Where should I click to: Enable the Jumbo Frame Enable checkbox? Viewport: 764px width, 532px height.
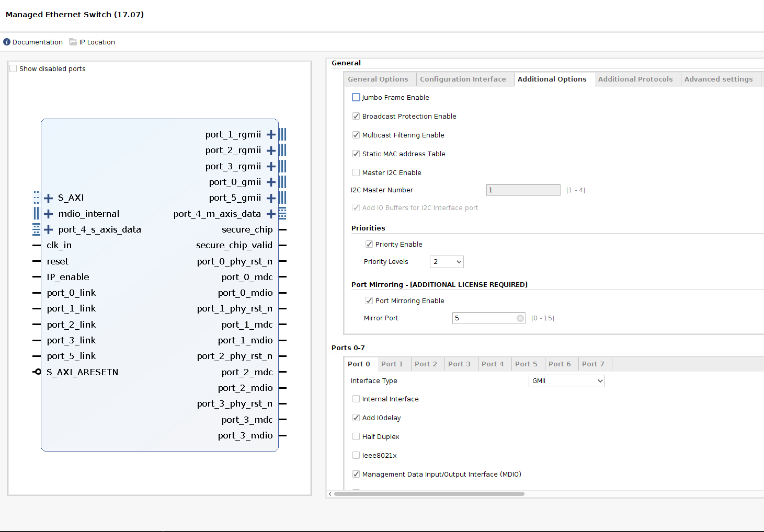(356, 97)
